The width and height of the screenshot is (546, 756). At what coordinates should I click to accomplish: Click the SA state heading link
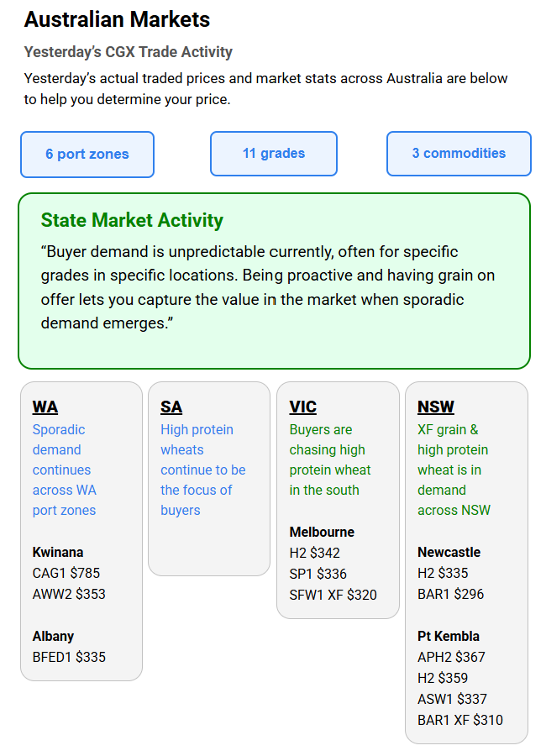click(171, 407)
